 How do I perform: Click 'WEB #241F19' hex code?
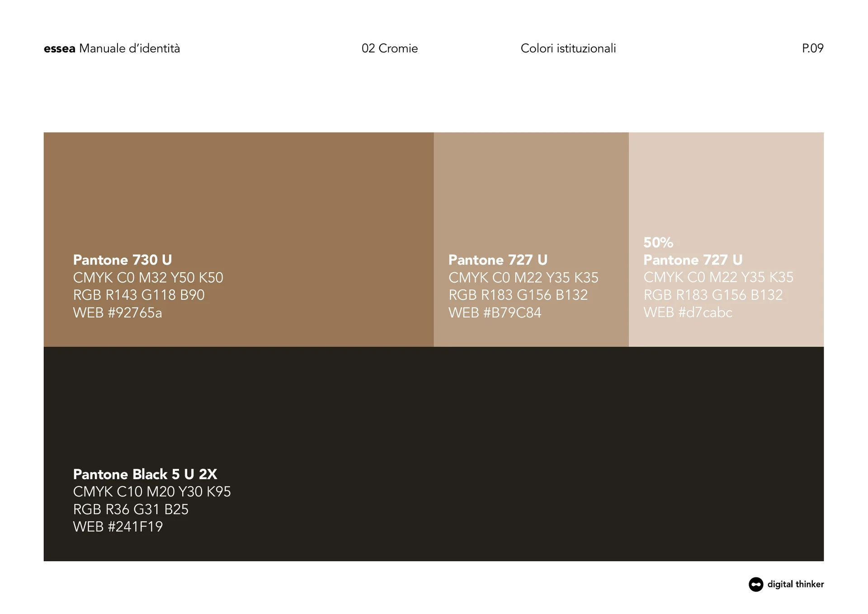pos(118,527)
